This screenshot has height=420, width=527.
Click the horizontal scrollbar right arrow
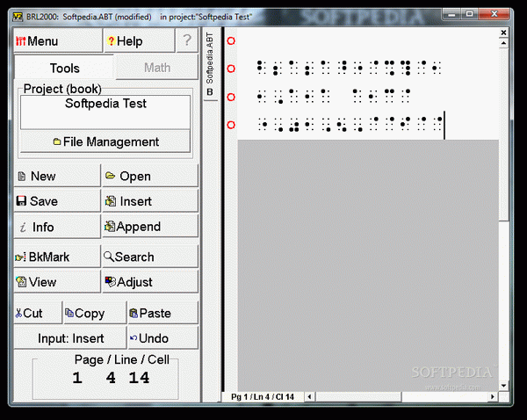tap(493, 397)
